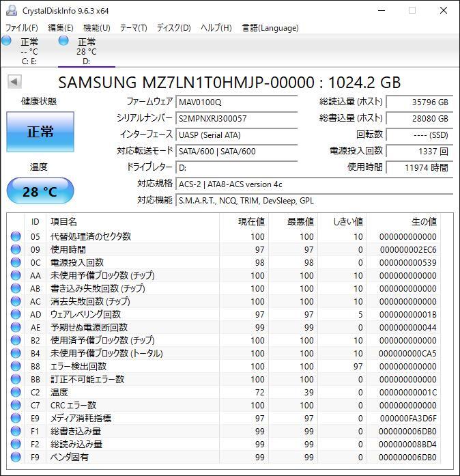Viewport: 460px width, 476px height.
Task: Close the CrystalDiskInfo window
Action: 444,11
